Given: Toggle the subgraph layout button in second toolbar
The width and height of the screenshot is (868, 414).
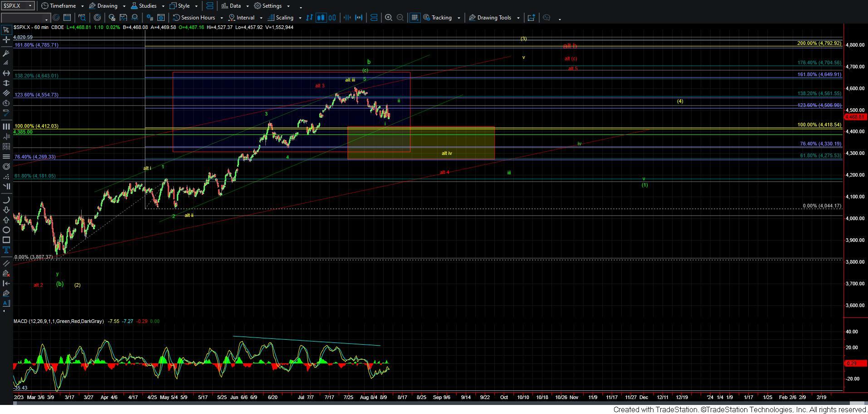Looking at the screenshot, I should click(x=374, y=18).
